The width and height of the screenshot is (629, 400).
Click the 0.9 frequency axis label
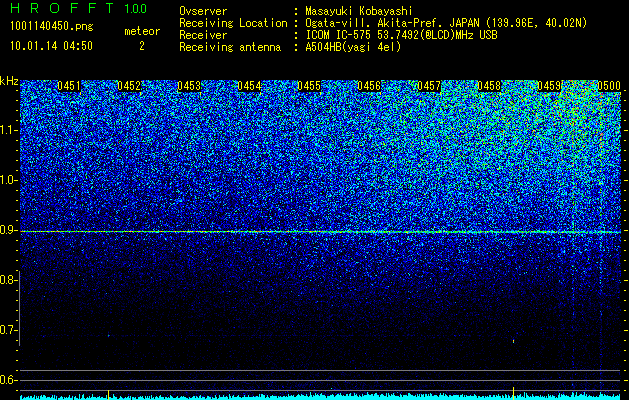(x=7, y=231)
